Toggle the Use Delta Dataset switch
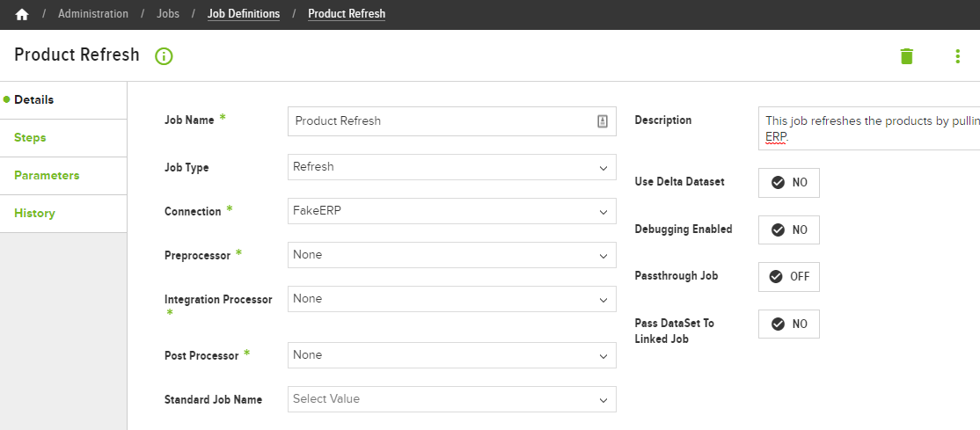 tap(789, 183)
